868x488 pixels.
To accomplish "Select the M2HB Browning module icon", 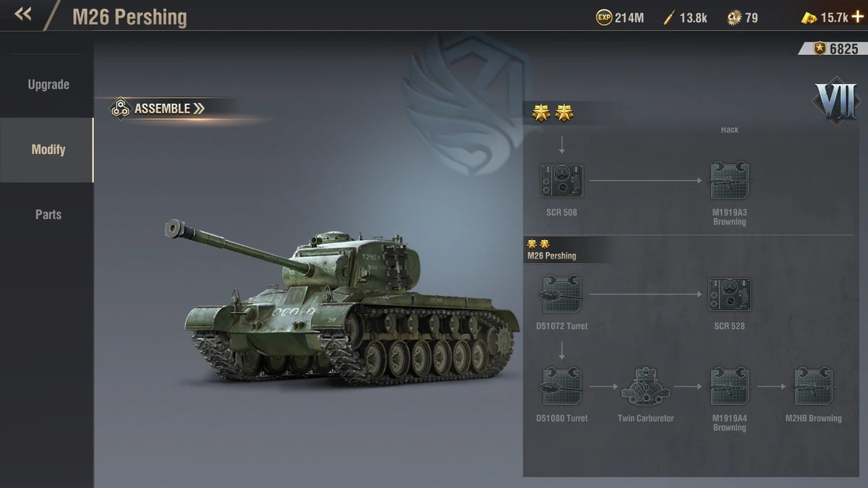I will [x=813, y=386].
